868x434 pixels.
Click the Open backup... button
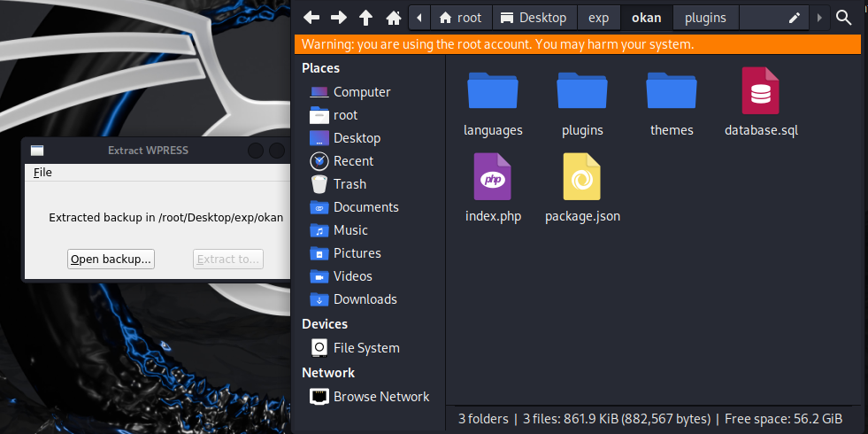[x=111, y=259]
